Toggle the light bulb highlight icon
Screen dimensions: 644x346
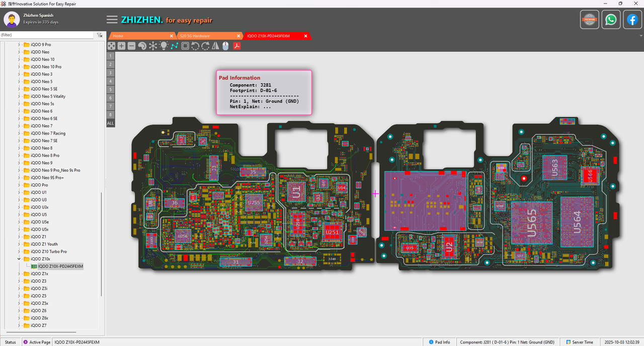point(164,46)
